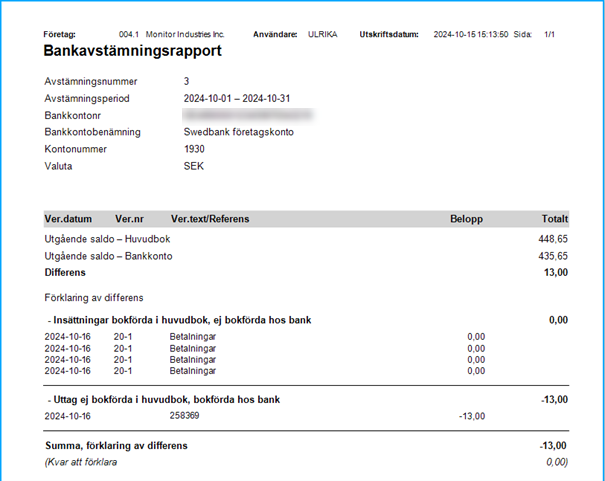
Task: Select the Ver.nr column header
Action: [x=129, y=219]
